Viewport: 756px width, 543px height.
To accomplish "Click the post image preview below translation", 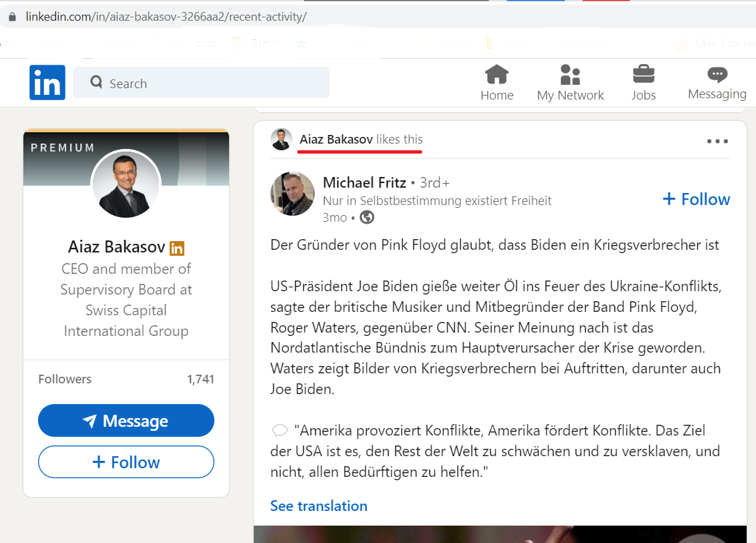I will coord(500,534).
